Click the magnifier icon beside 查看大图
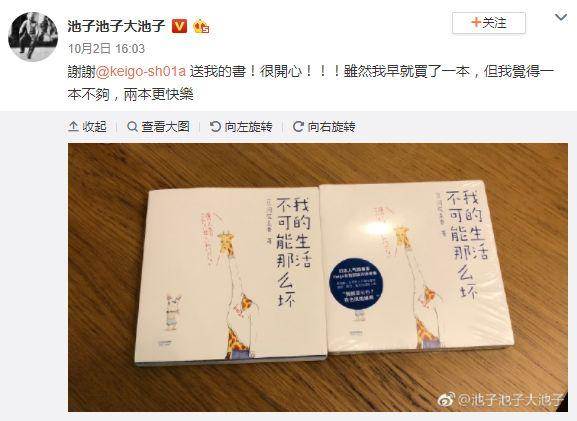This screenshot has width=577, height=421. coord(132,127)
